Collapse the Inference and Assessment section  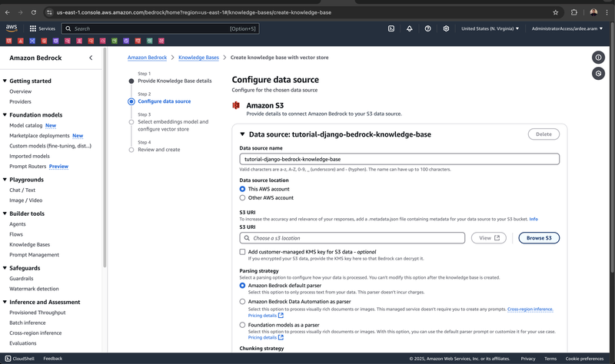(x=5, y=302)
